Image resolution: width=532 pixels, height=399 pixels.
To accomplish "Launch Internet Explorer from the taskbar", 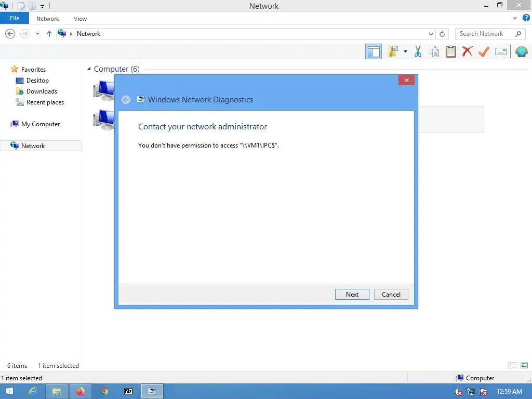I will tap(33, 391).
